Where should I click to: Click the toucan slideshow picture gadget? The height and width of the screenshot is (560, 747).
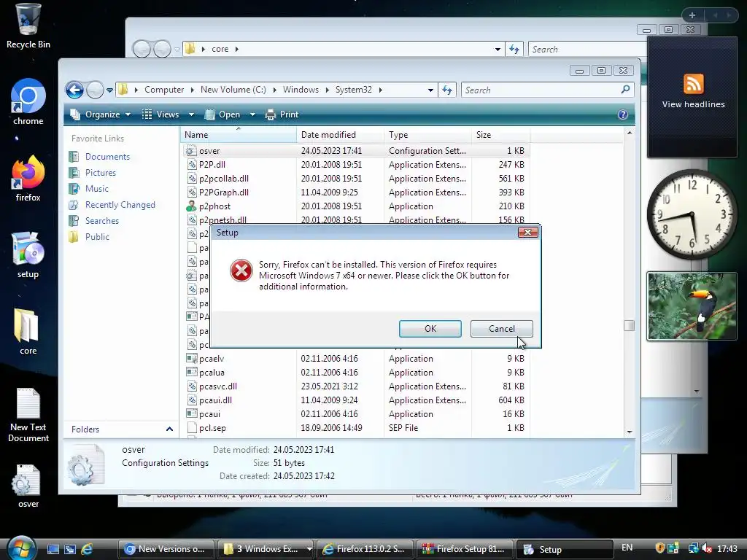tap(692, 306)
